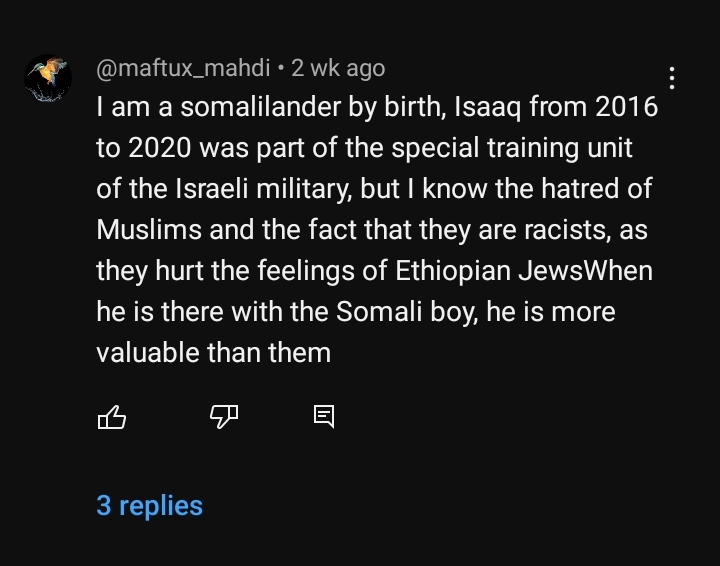720x566 pixels.
Task: Reply to the @maftux_mahdi comment
Action: click(324, 417)
